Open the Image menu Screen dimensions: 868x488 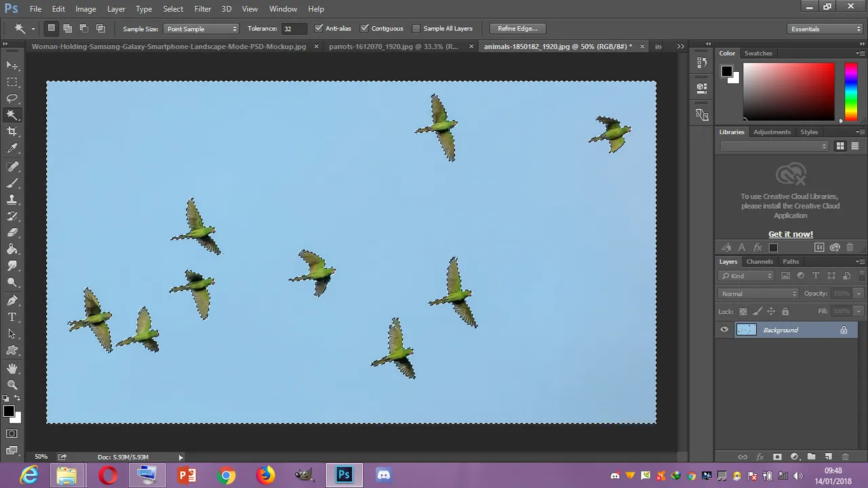(x=85, y=9)
